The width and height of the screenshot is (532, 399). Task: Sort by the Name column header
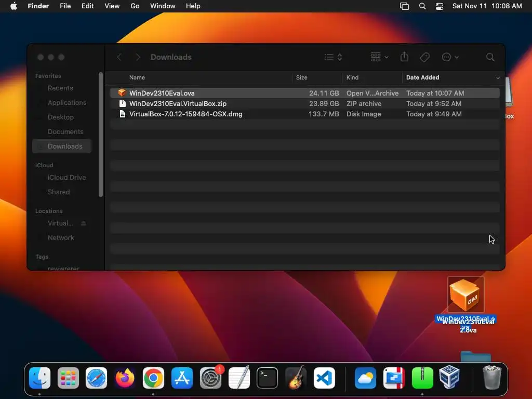click(x=137, y=77)
